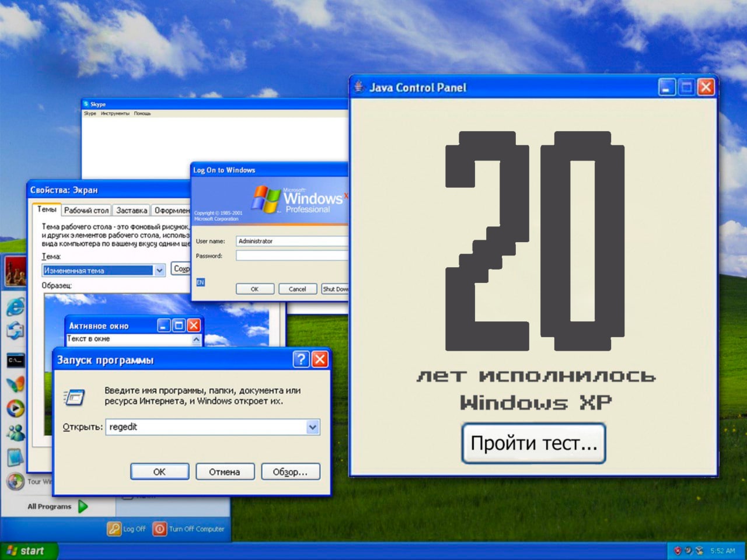Click the Windows XP flag logo in logon dialog
The image size is (747, 560).
click(x=266, y=199)
